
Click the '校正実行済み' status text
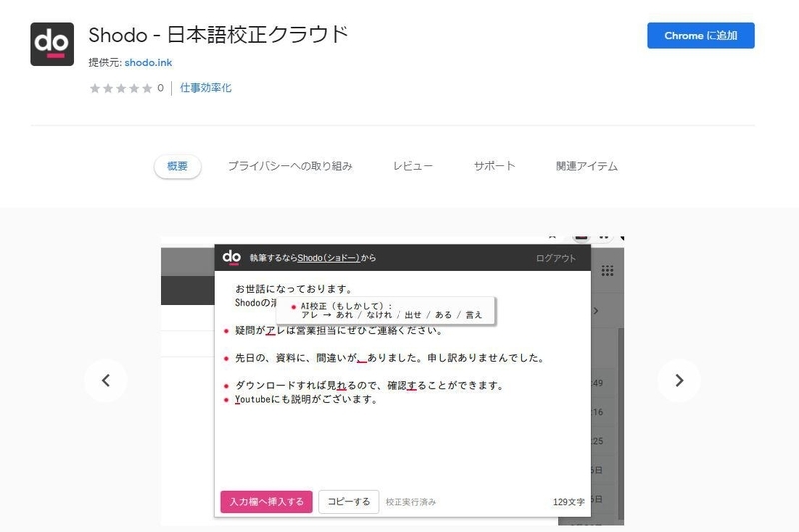point(410,502)
